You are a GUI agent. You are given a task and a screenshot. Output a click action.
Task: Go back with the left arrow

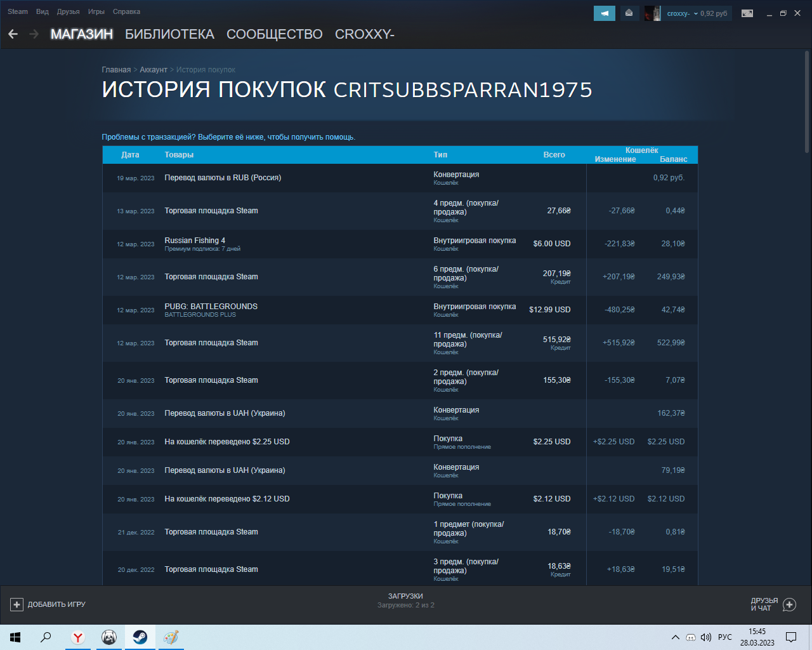[x=13, y=34]
